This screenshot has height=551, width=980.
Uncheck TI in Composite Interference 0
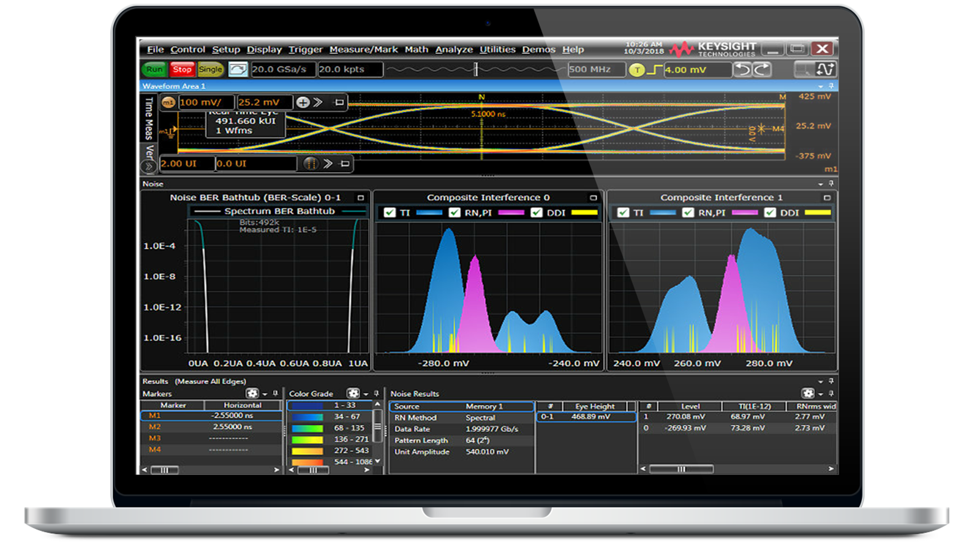(x=390, y=212)
